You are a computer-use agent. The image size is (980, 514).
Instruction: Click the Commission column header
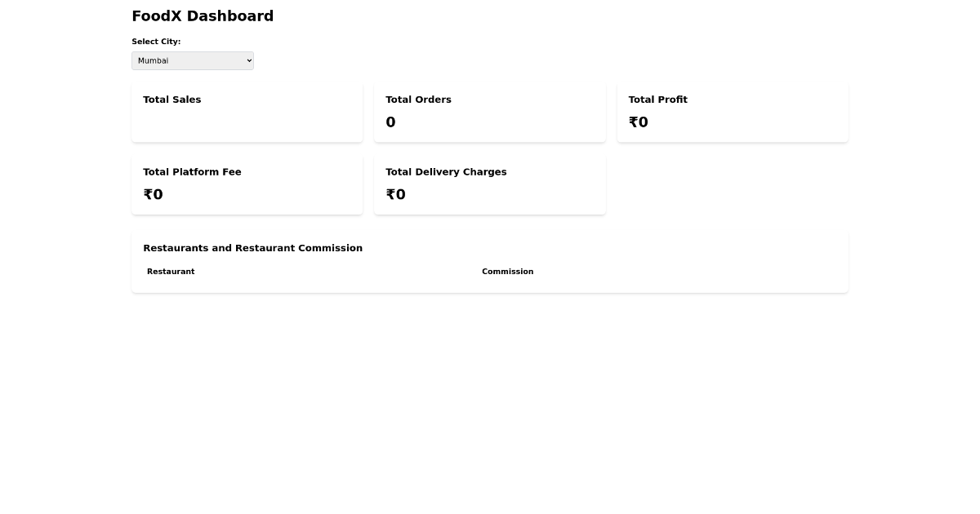tap(507, 272)
